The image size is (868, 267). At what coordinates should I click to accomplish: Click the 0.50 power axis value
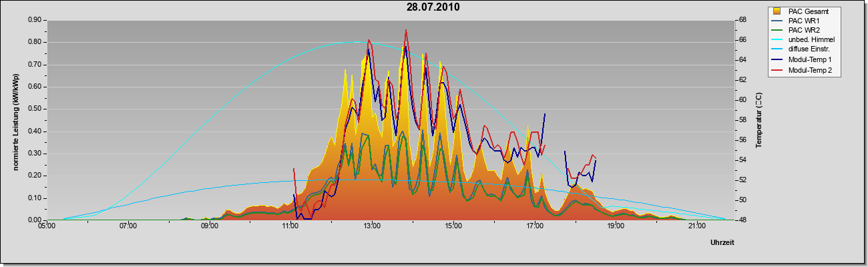[x=35, y=109]
